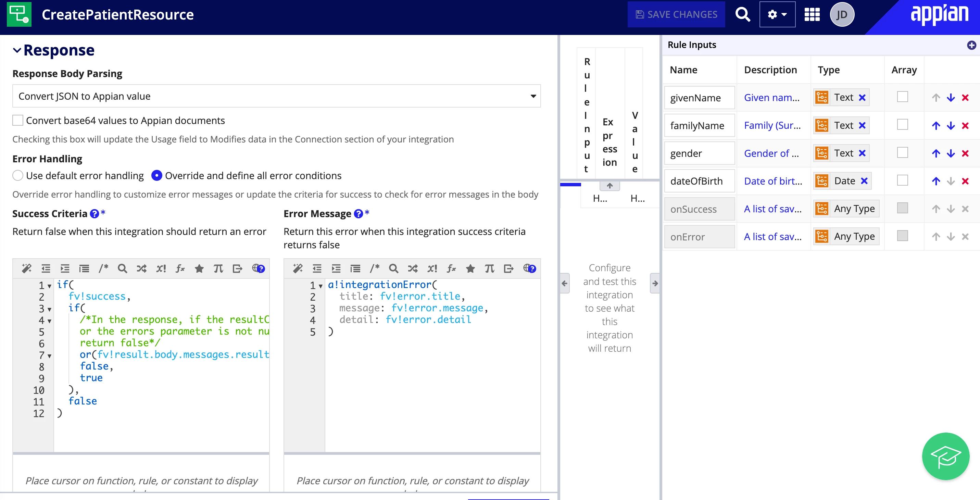
Task: Toggle Array checkbox for dateOfBirth
Action: 902,180
